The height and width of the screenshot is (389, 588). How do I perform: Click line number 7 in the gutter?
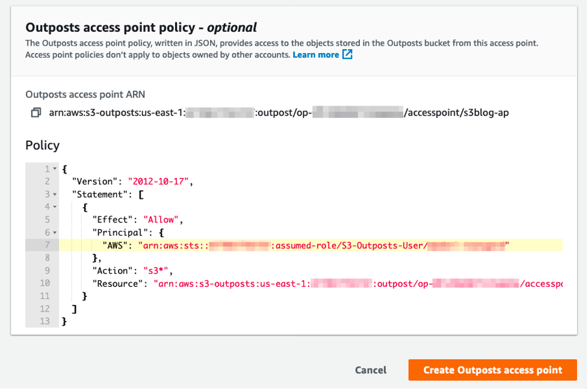point(47,245)
